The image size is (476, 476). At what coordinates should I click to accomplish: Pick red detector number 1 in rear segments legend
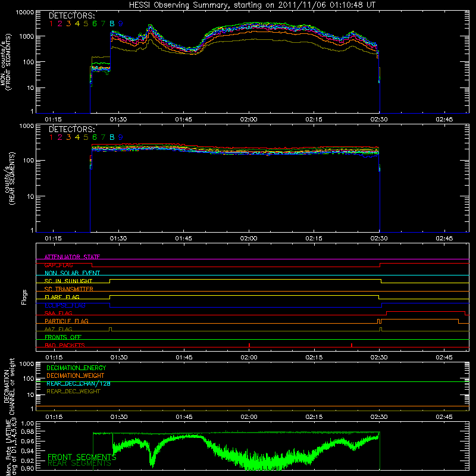[51, 137]
